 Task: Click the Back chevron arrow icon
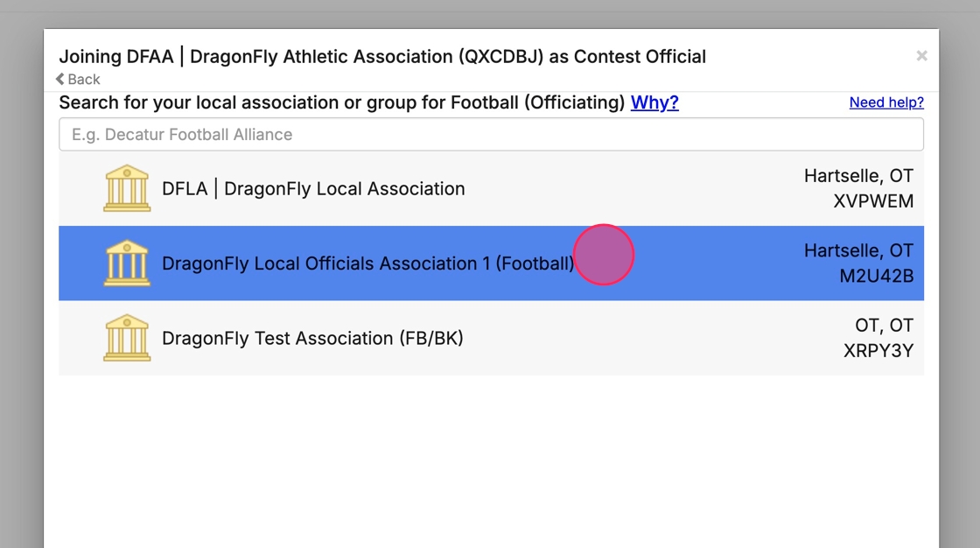click(x=60, y=80)
